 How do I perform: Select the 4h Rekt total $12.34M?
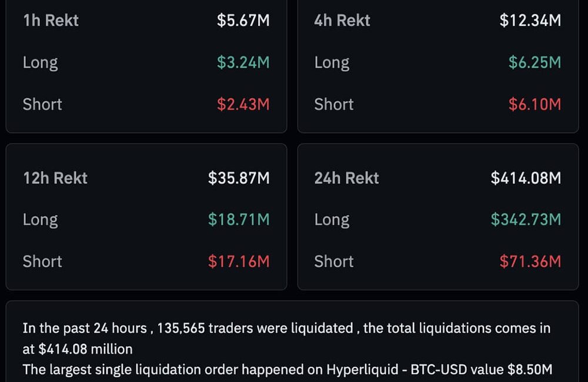[x=530, y=21]
